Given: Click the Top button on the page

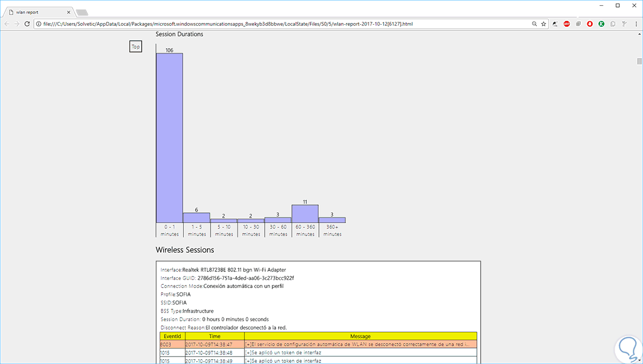Looking at the screenshot, I should coord(136,47).
